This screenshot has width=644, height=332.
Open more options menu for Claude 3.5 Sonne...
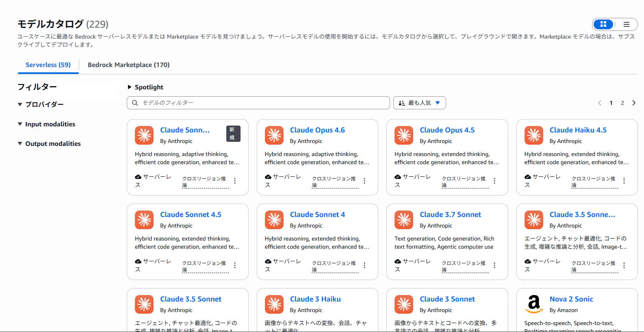tap(624, 265)
